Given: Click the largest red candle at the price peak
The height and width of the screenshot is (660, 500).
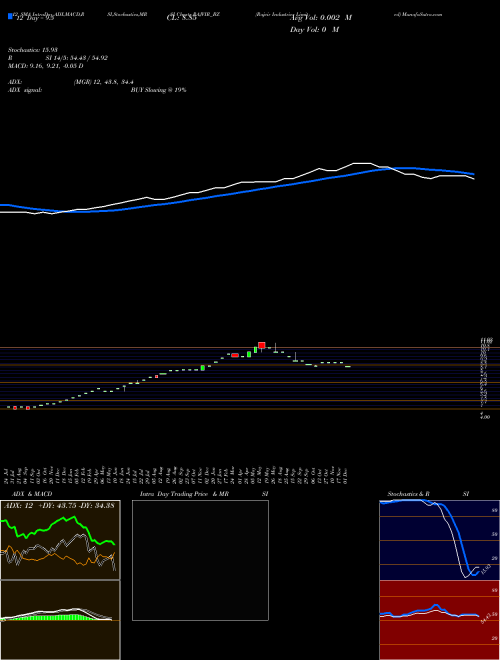Looking at the screenshot, I should click(x=261, y=345).
